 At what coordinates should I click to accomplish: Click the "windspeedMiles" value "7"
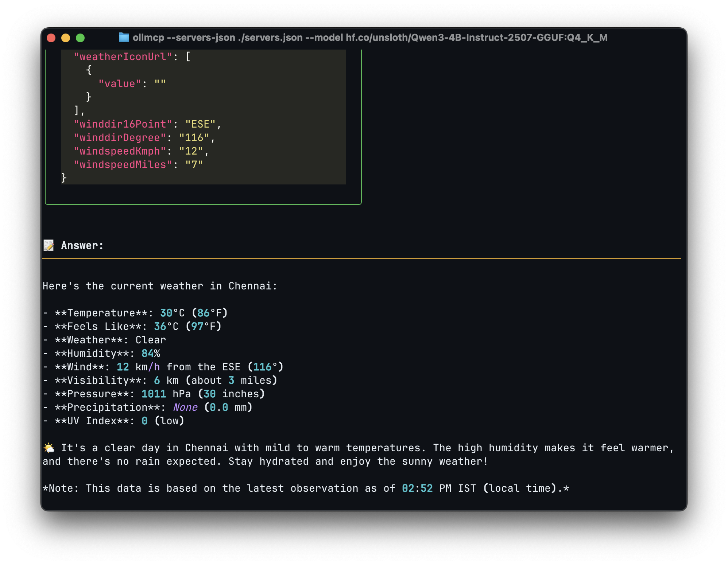pyautogui.click(x=194, y=165)
